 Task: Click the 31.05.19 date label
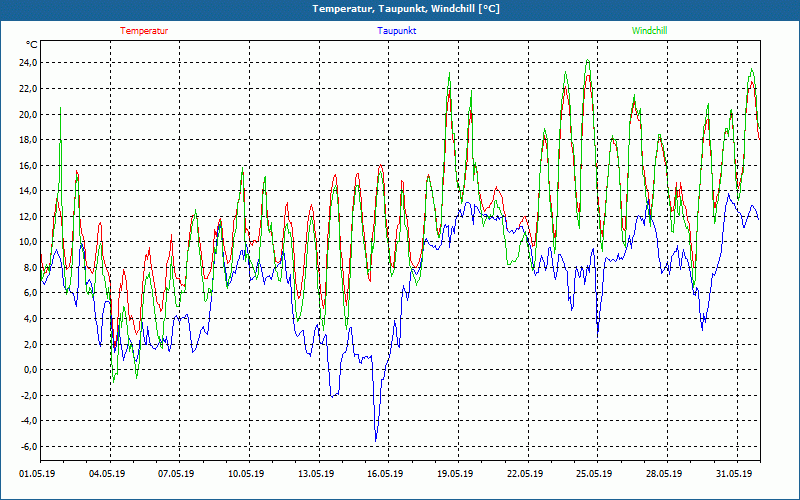[734, 474]
